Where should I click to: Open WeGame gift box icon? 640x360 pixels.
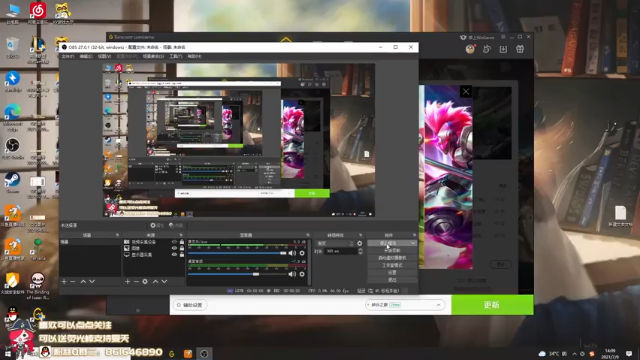pos(520,49)
